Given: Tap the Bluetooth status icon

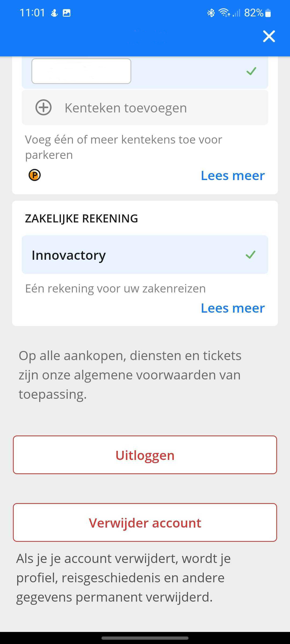Looking at the screenshot, I should pos(211,13).
